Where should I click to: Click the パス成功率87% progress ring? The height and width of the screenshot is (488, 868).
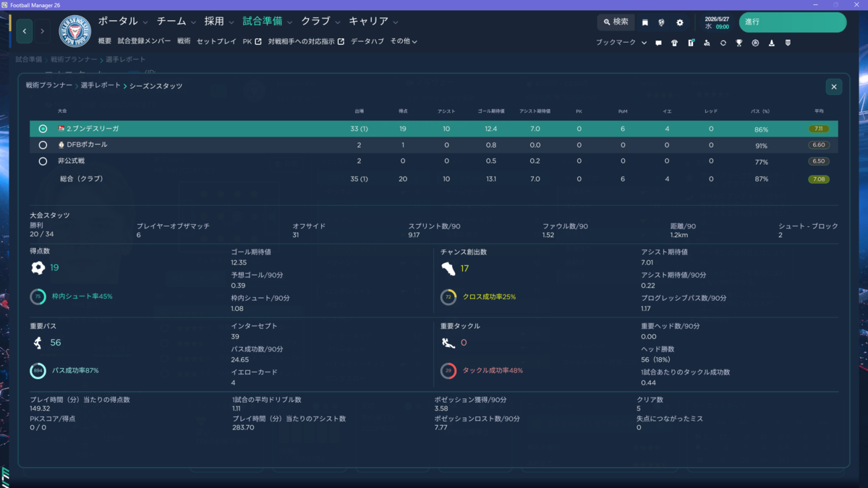(38, 371)
